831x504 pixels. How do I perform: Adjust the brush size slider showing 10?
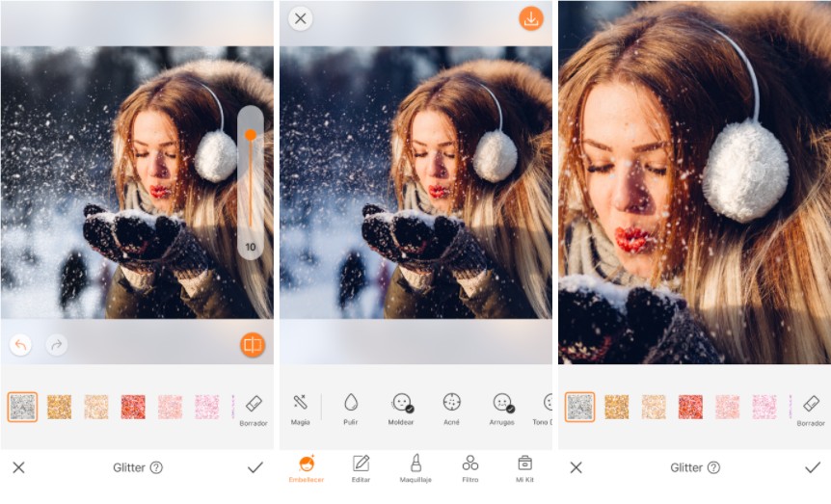250,182
